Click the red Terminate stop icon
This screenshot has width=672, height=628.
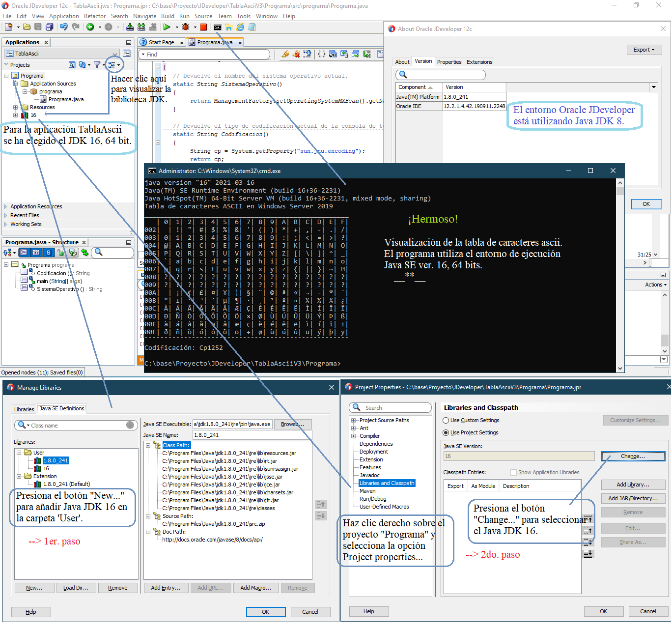203,27
